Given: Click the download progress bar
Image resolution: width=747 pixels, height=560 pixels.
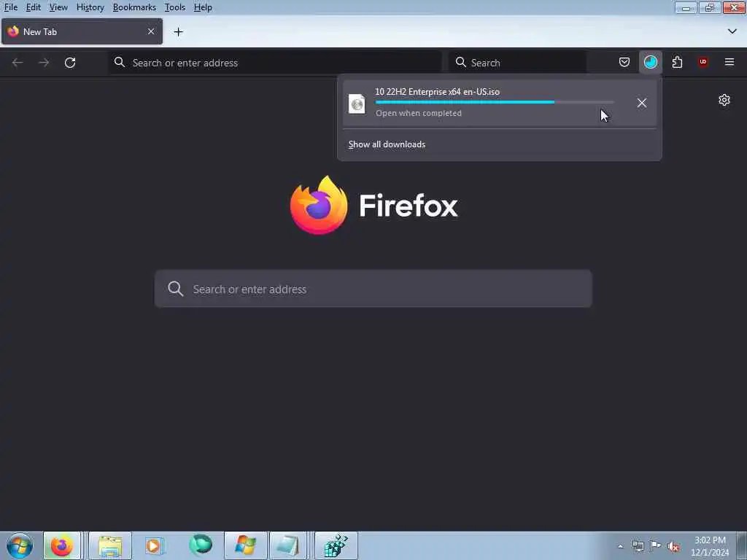Looking at the screenshot, I should (495, 102).
